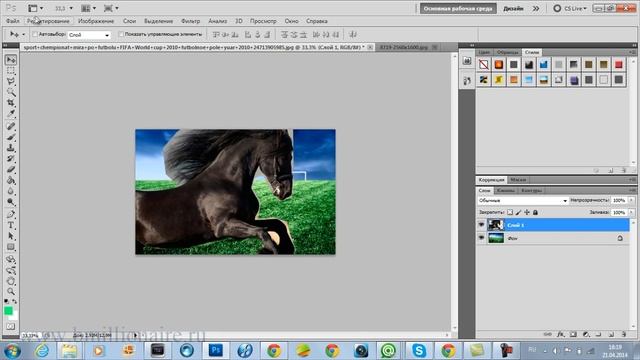Select the Clone Stamp tool
640x360 pixels.
(x=11, y=148)
